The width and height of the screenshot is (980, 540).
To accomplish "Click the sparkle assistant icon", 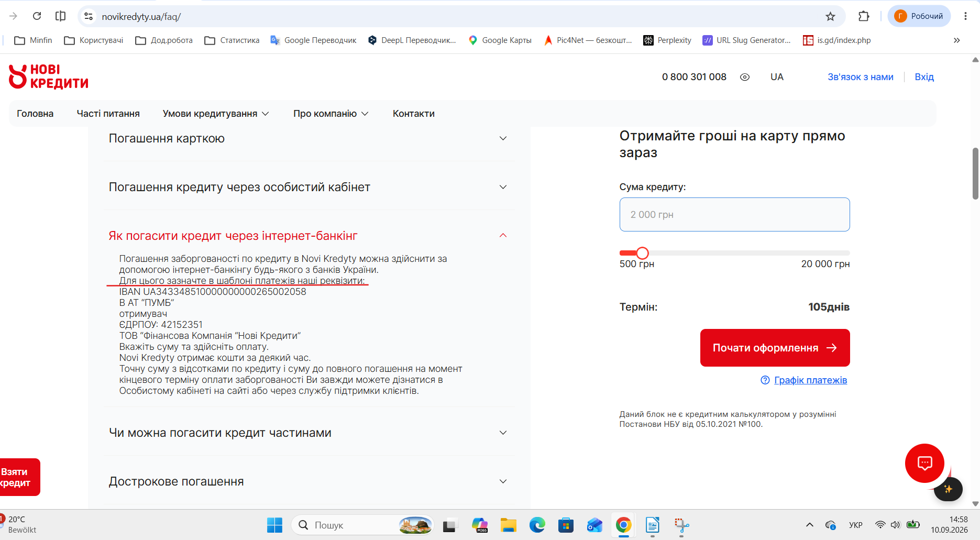I will click(948, 489).
